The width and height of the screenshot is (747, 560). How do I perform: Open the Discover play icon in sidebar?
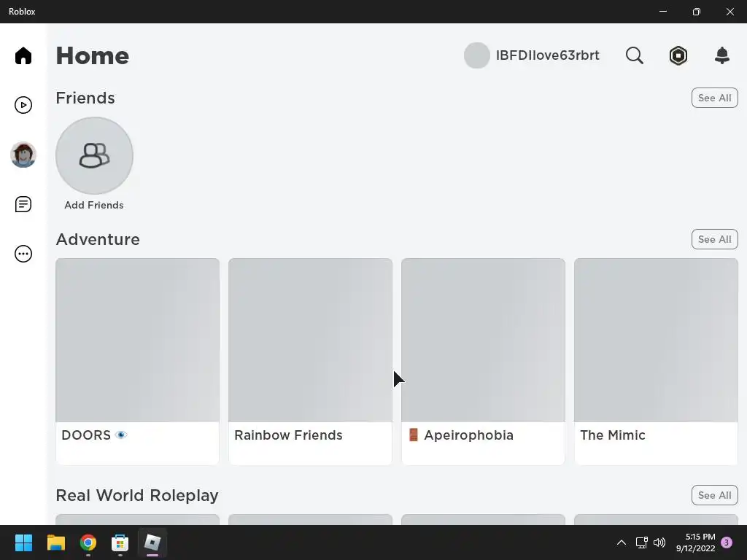pyautogui.click(x=23, y=105)
